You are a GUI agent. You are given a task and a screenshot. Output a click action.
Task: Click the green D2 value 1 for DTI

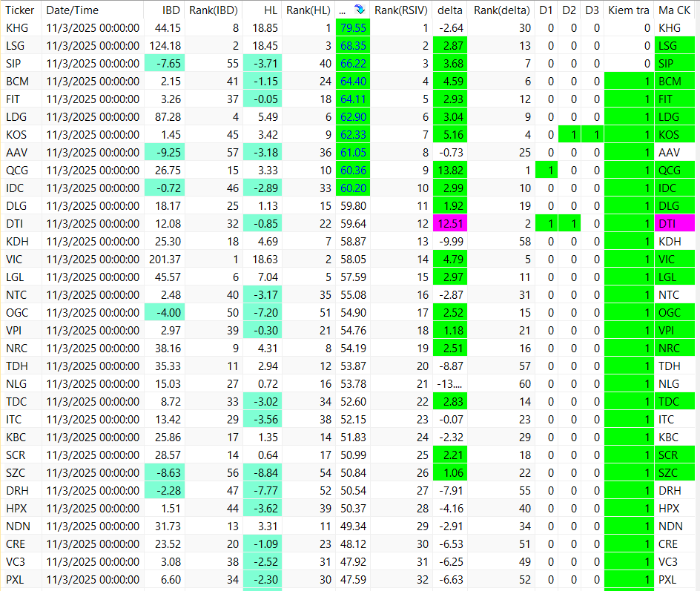click(x=569, y=224)
